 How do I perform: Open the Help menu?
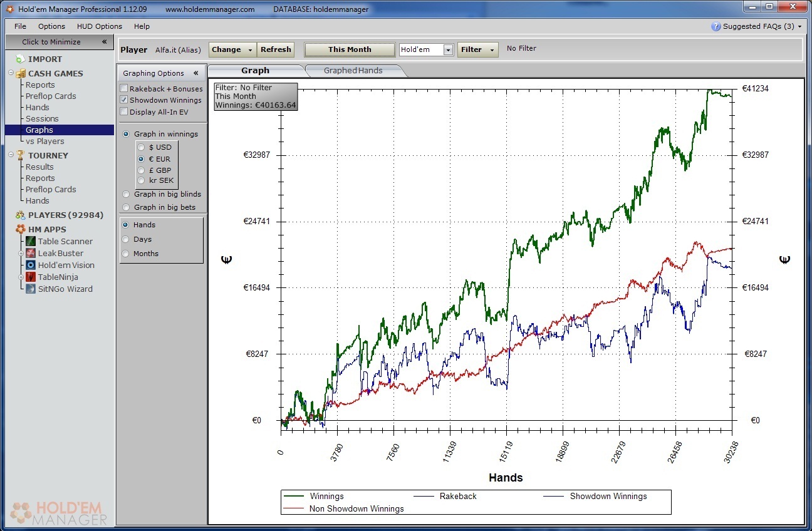(142, 26)
